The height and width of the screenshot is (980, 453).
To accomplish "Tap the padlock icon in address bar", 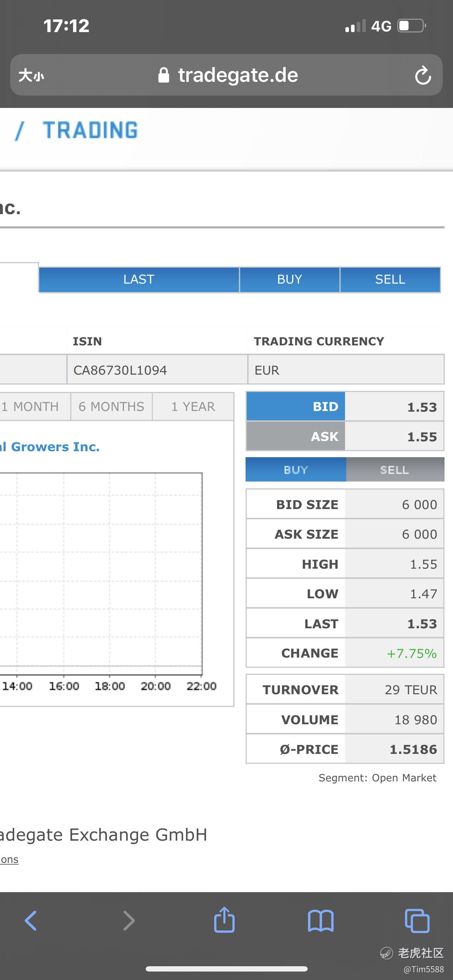I will pyautogui.click(x=164, y=75).
